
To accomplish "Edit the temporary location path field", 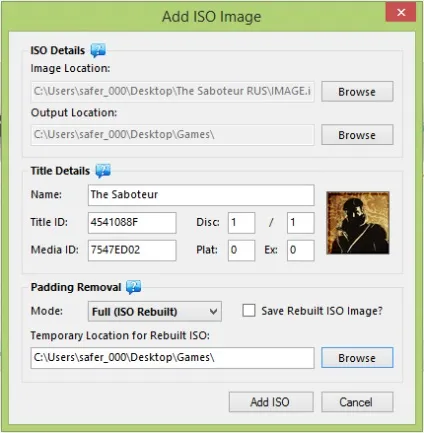I will pyautogui.click(x=172, y=358).
